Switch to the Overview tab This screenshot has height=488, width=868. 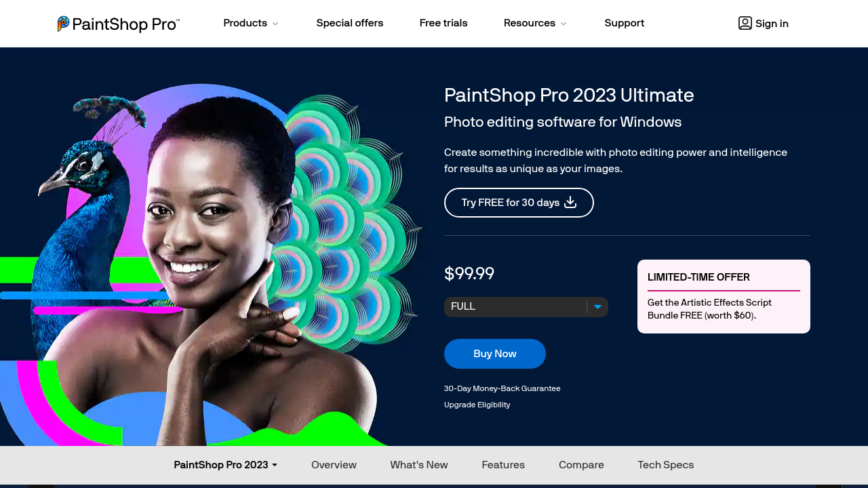click(334, 465)
